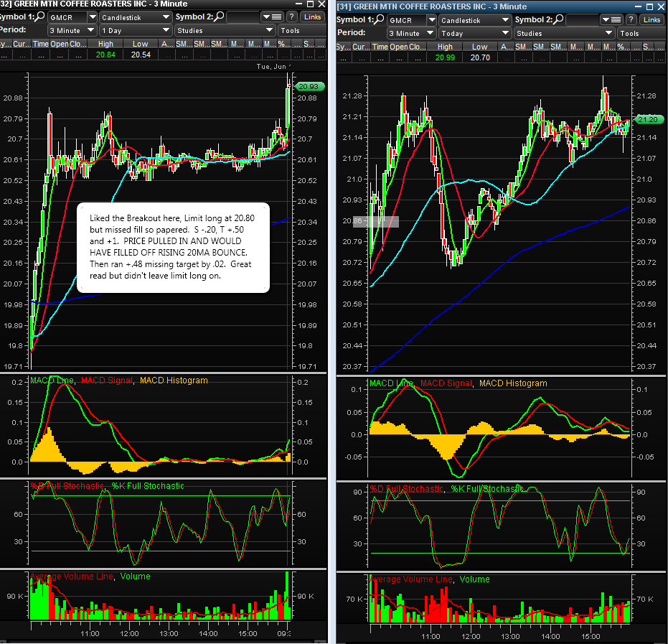668x644 pixels.
Task: Click MACD Histogram legend label in right window
Action: point(513,383)
